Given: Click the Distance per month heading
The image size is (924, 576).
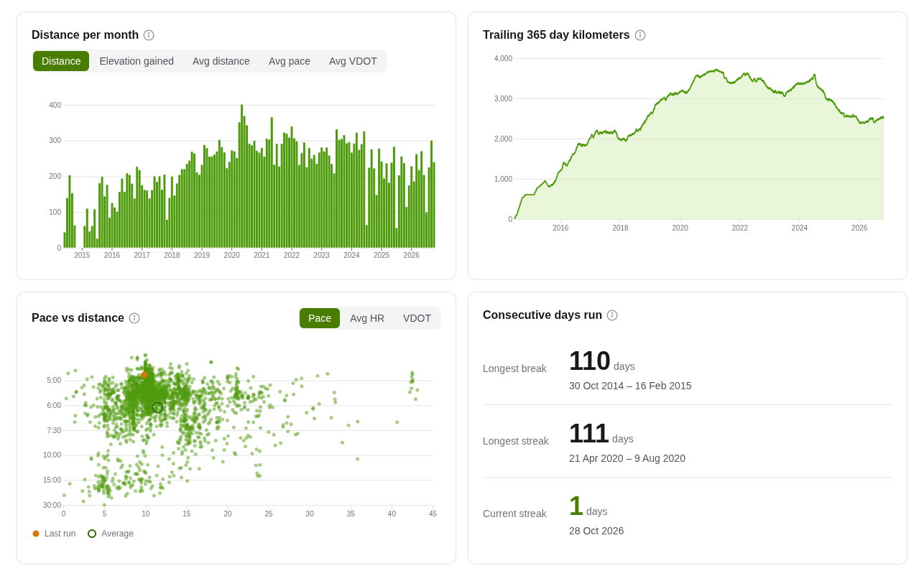Looking at the screenshot, I should click(x=85, y=35).
